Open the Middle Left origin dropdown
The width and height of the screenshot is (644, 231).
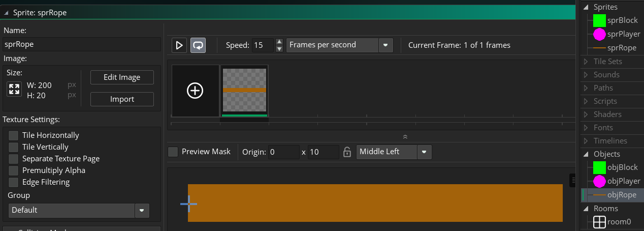tap(394, 152)
